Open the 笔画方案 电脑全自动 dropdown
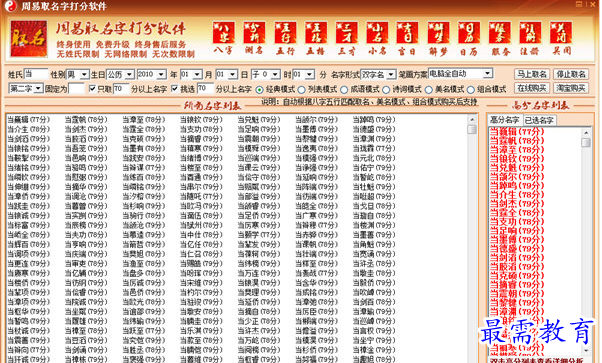This screenshot has height=363, width=602. click(x=460, y=73)
